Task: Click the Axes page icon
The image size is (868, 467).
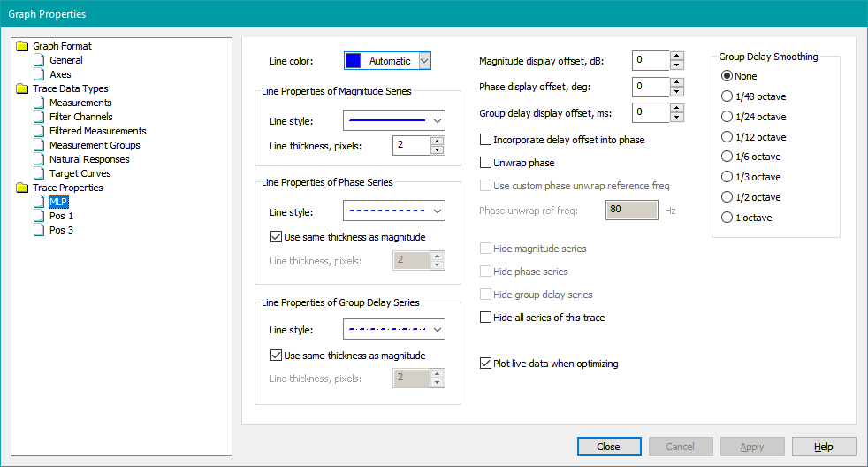Action: (39, 74)
